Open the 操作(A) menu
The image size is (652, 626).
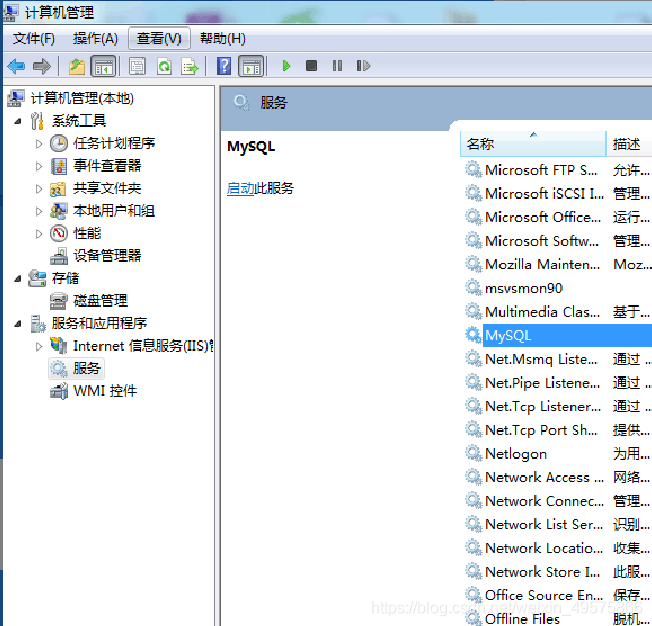pyautogui.click(x=95, y=39)
